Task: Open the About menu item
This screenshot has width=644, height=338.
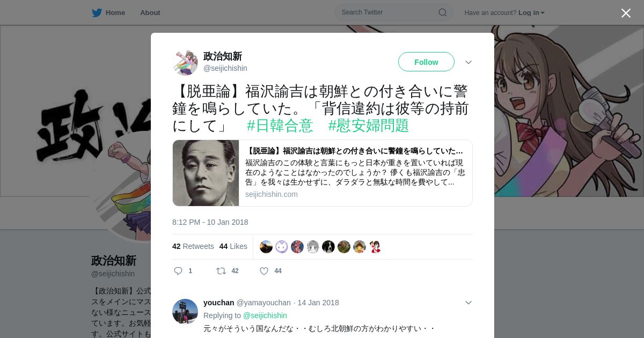Action: coord(150,13)
